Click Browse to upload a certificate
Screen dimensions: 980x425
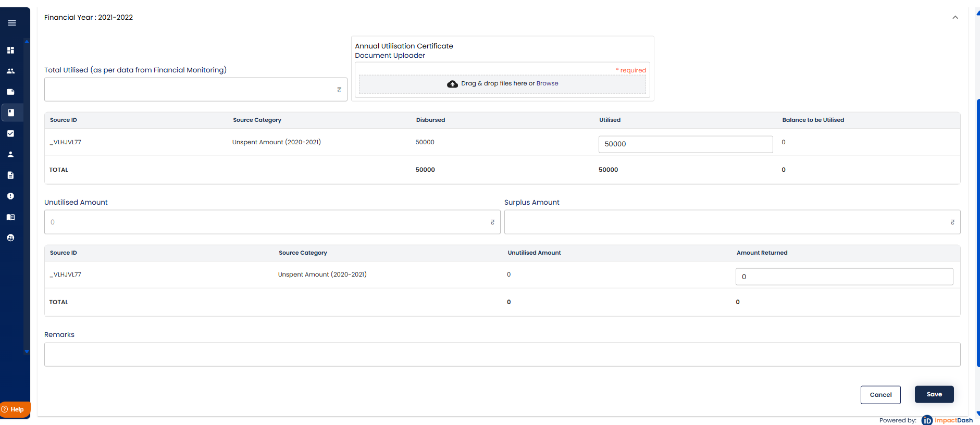pos(547,83)
